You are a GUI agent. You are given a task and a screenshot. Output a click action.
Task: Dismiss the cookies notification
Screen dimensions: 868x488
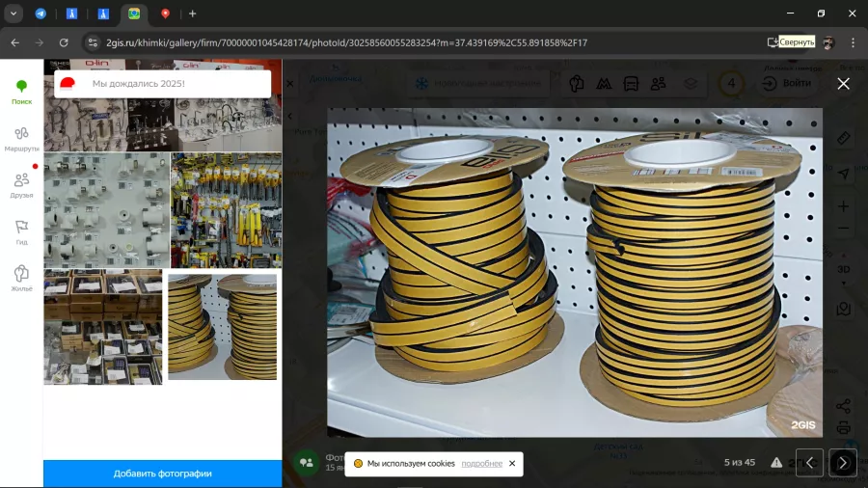pyautogui.click(x=512, y=464)
